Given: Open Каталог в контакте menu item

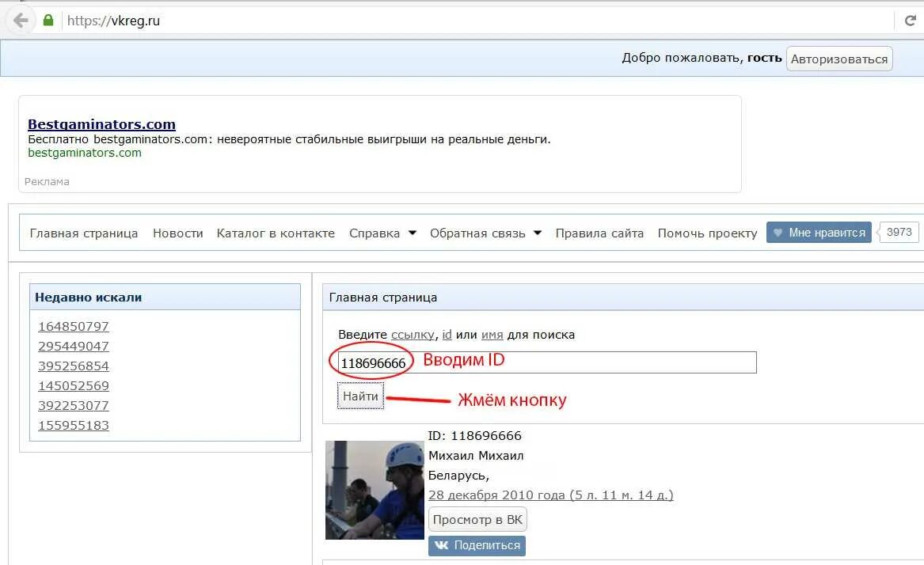Looking at the screenshot, I should (x=276, y=233).
